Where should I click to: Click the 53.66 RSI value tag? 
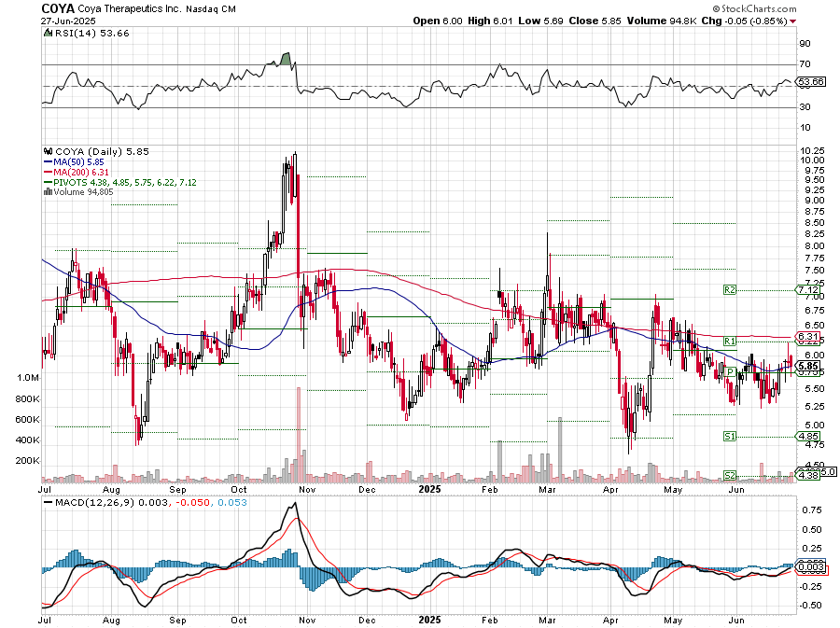(x=810, y=82)
